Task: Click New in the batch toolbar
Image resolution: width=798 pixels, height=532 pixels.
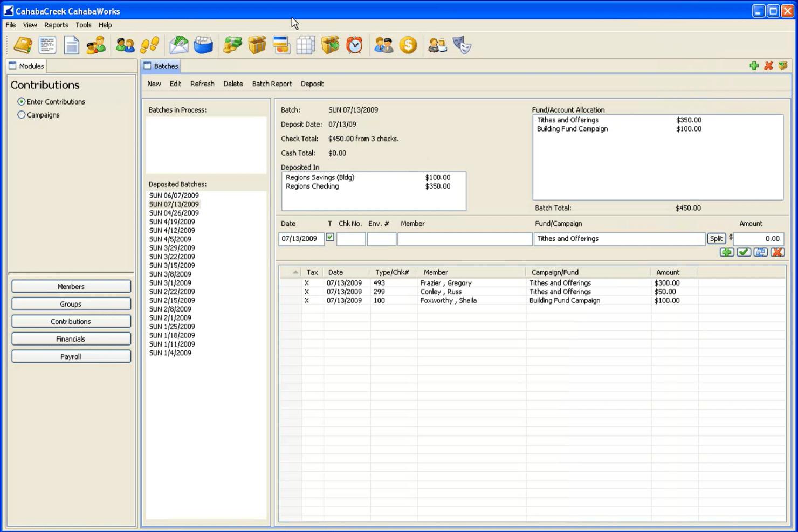Action: pyautogui.click(x=154, y=84)
